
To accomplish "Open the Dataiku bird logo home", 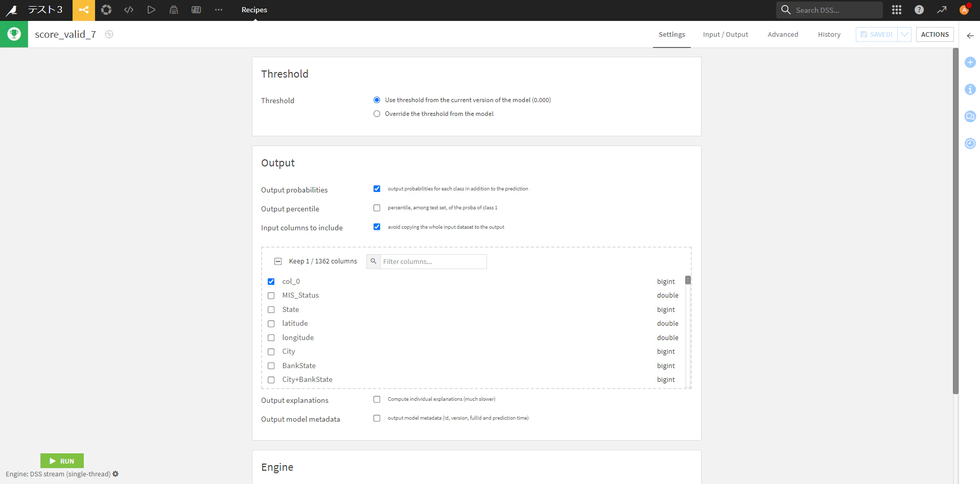I will (11, 10).
